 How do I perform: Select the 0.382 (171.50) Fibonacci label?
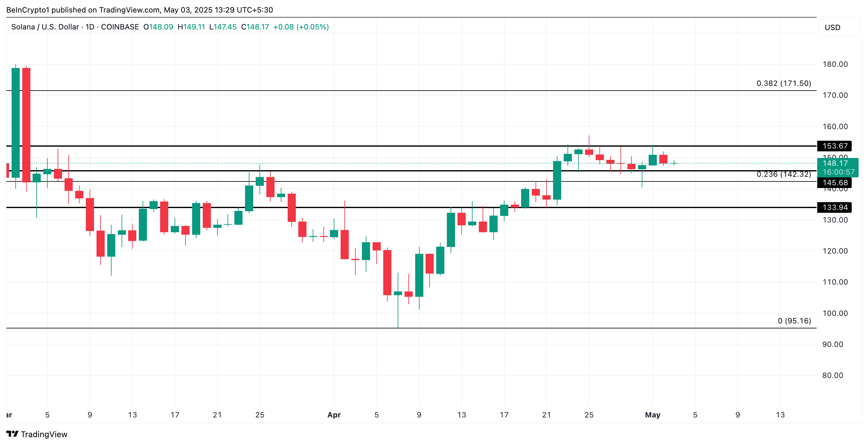pyautogui.click(x=783, y=83)
